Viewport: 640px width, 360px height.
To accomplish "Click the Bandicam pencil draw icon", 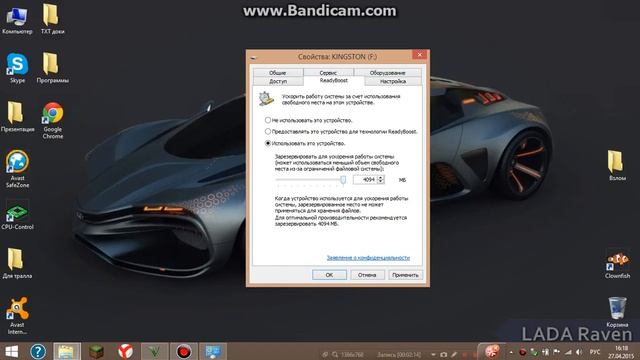I will click(454, 355).
